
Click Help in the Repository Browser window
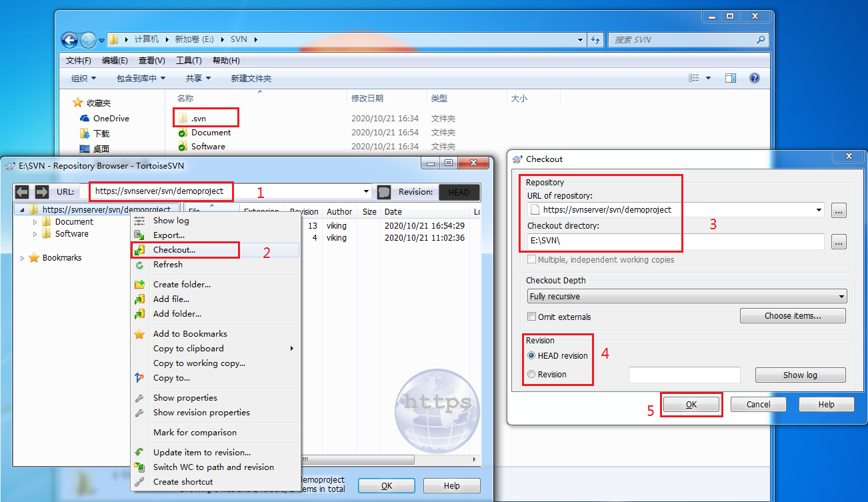451,486
